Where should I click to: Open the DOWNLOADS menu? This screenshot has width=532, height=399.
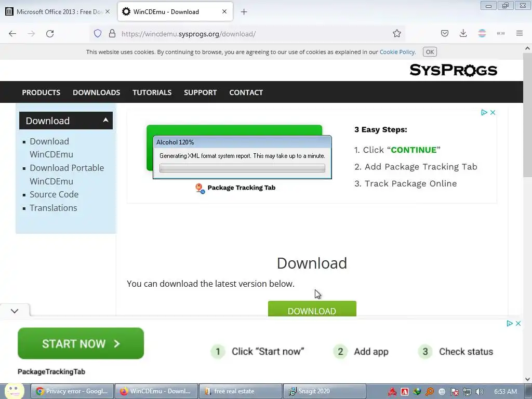(96, 92)
